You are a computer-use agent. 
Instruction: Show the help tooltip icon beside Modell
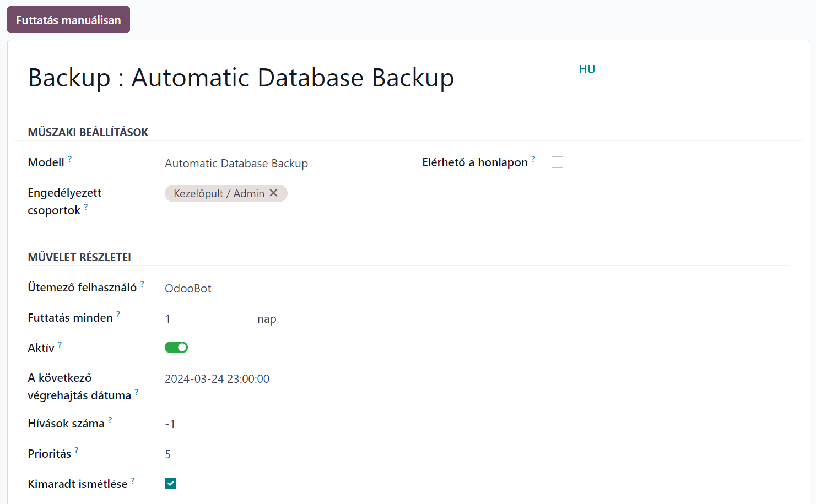pos(70,159)
